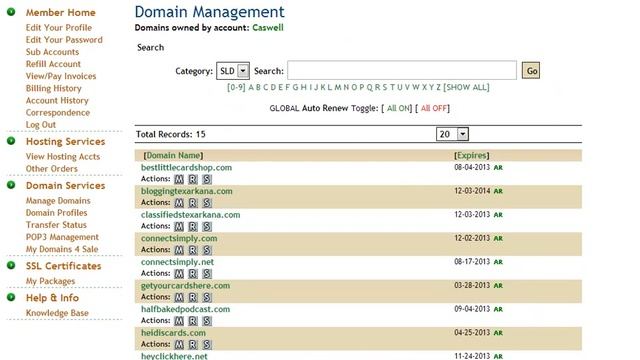Turn global auto renew All ON
Image resolution: width=640 pixels, height=360 pixels.
(398, 108)
